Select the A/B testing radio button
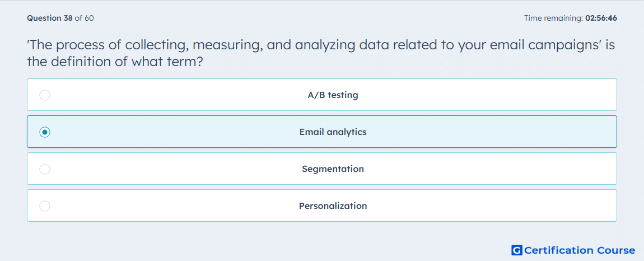This screenshot has height=261, width=644. (45, 95)
